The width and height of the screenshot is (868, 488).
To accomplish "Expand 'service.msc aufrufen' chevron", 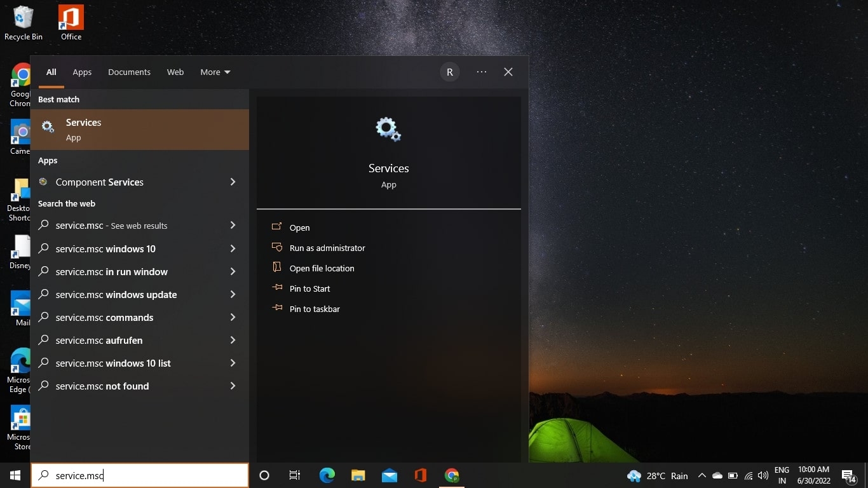I will pyautogui.click(x=233, y=340).
